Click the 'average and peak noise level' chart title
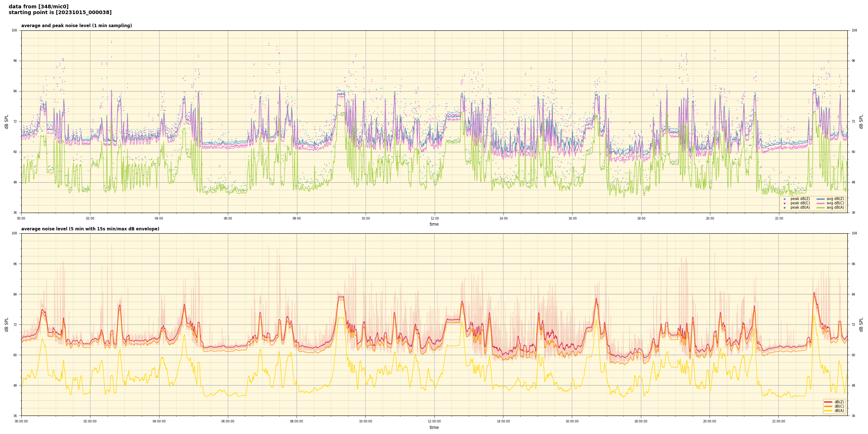 pos(76,26)
